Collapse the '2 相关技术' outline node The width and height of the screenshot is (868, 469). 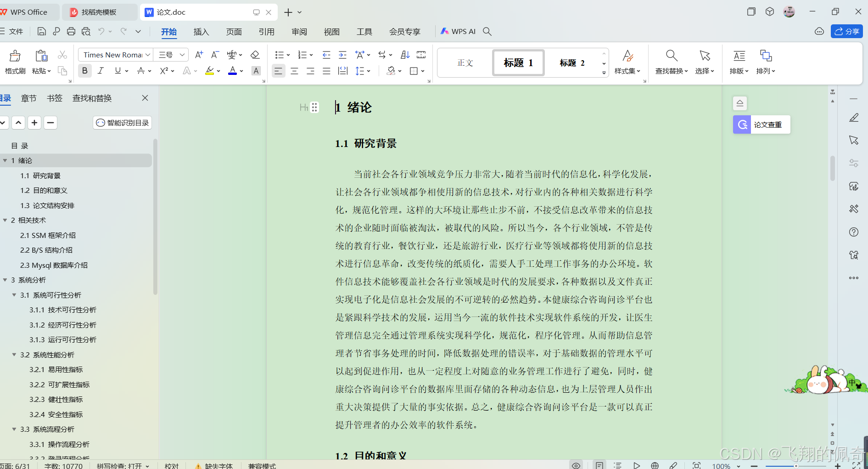[5, 220]
